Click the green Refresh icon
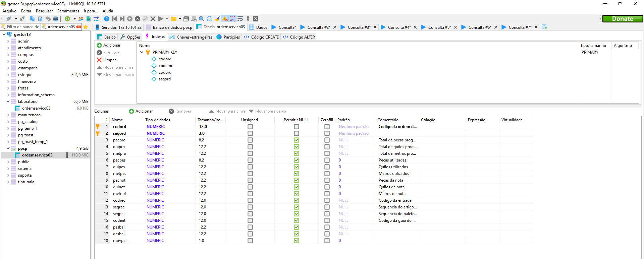Image resolution: width=644 pixels, height=259 pixels. [67, 19]
